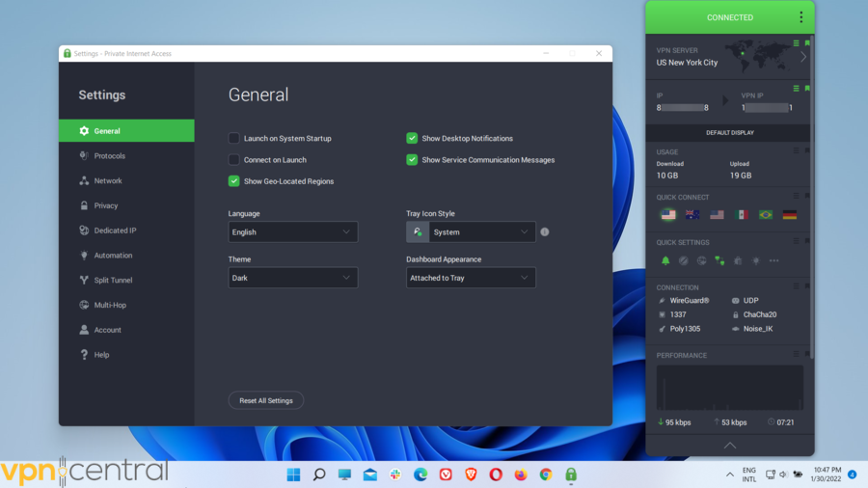The image size is (868, 488).
Task: Click the info icon beside Tray Icon Style
Action: coord(545,232)
